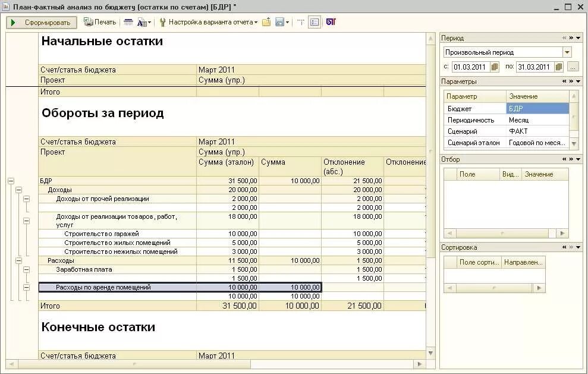Image resolution: width=588 pixels, height=374 pixels.
Task: Click the 'Поле сорти...' column header
Action: tap(479, 262)
